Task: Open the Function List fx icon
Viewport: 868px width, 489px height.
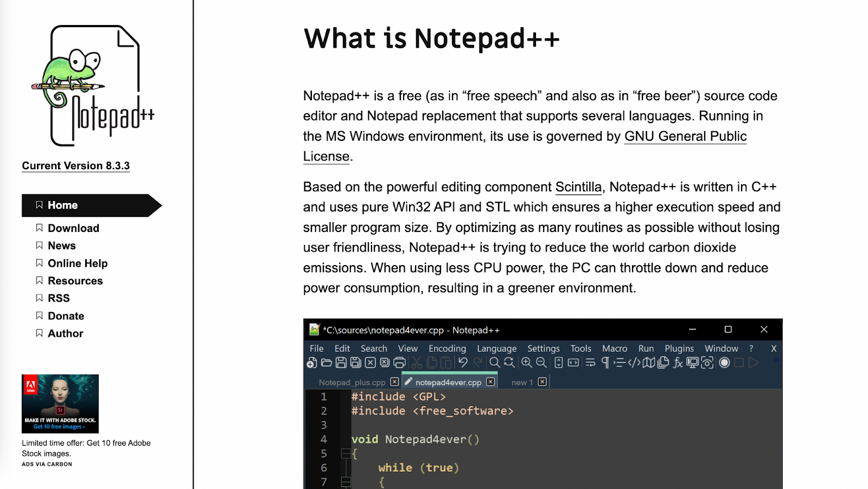Action: pos(678,363)
